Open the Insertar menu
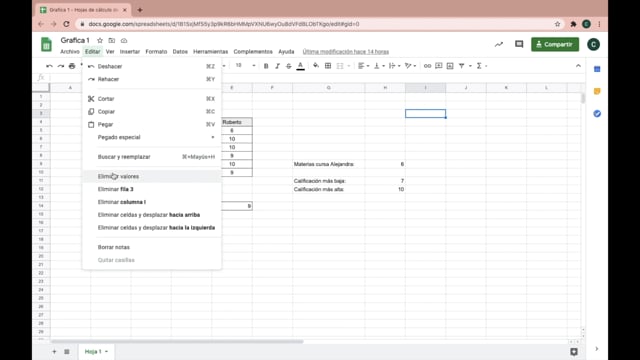The image size is (640, 360). tap(129, 52)
